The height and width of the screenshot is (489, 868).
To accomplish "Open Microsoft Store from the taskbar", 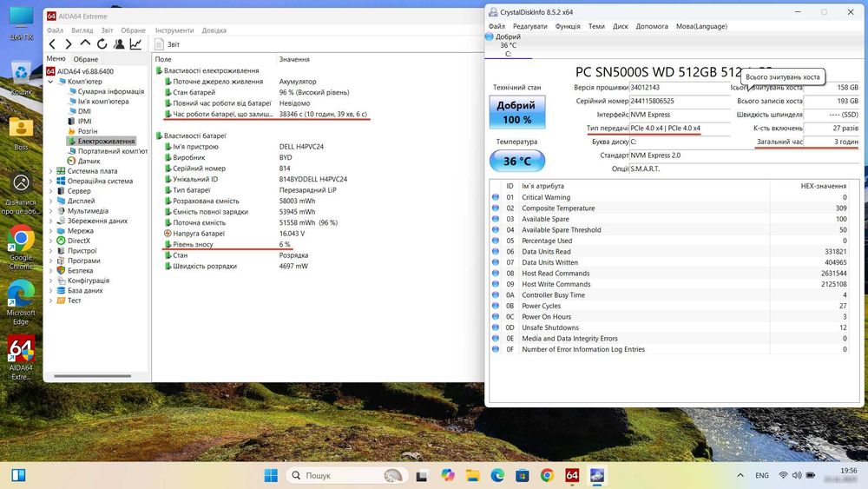I will point(522,475).
